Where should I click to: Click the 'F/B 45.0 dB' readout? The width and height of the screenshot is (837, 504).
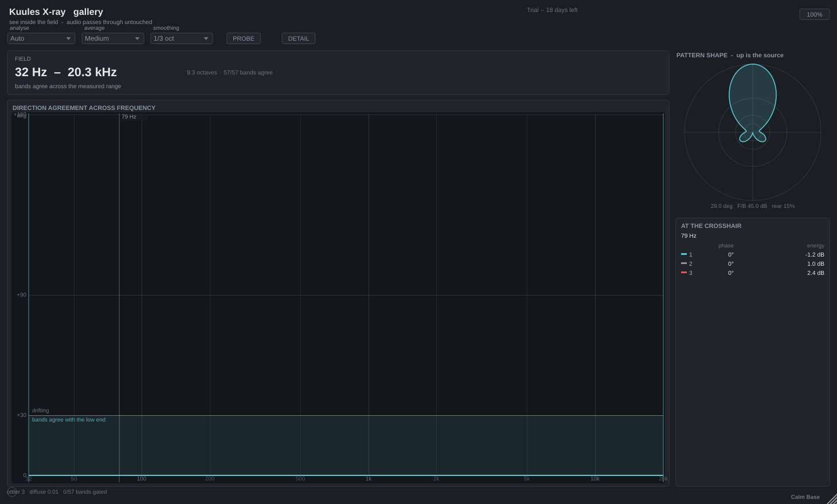coord(752,206)
